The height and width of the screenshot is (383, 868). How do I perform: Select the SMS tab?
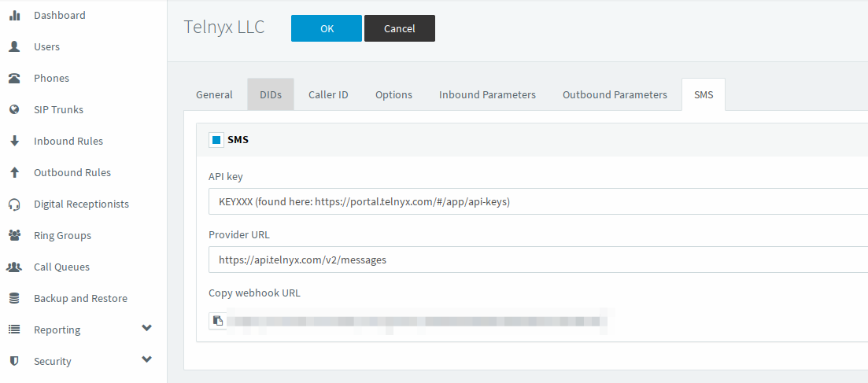(704, 94)
